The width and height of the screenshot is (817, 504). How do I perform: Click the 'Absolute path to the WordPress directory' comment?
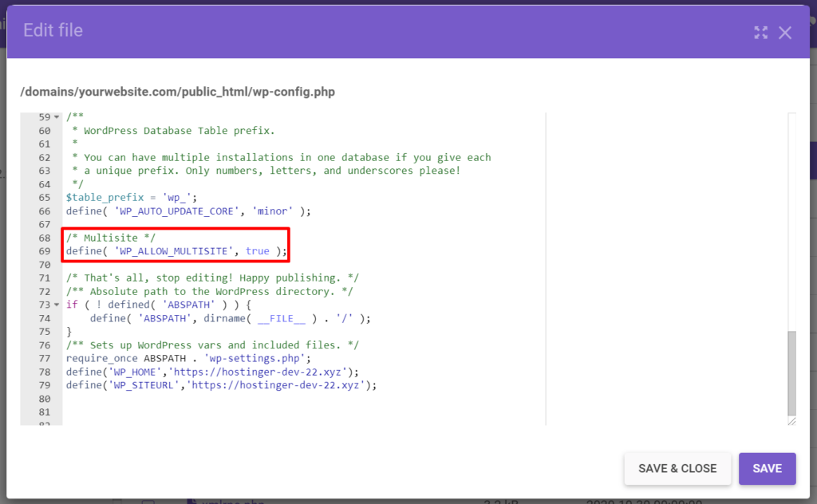[210, 292]
